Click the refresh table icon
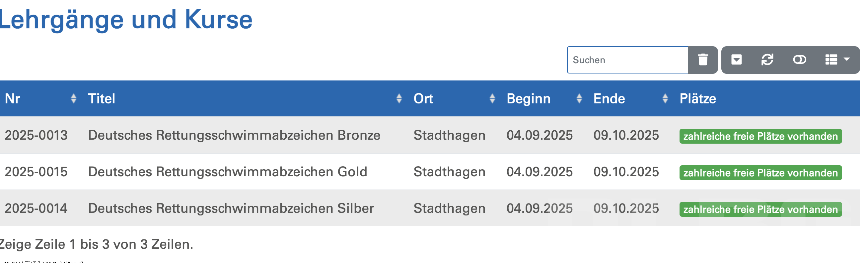The image size is (868, 264). (x=767, y=60)
